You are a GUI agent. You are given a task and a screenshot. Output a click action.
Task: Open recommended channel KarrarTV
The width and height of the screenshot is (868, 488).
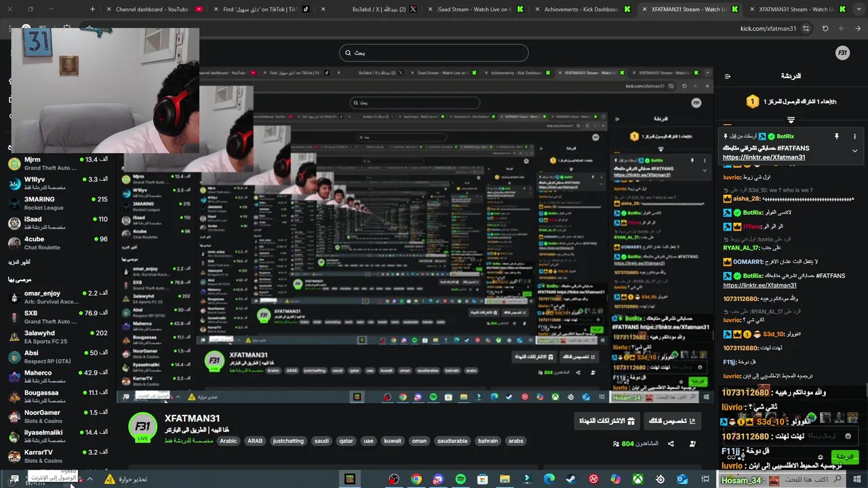click(58, 455)
